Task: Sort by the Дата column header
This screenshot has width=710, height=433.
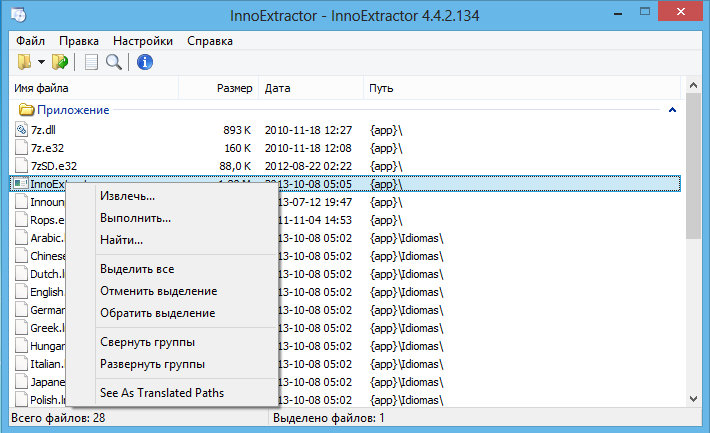Action: (x=311, y=88)
